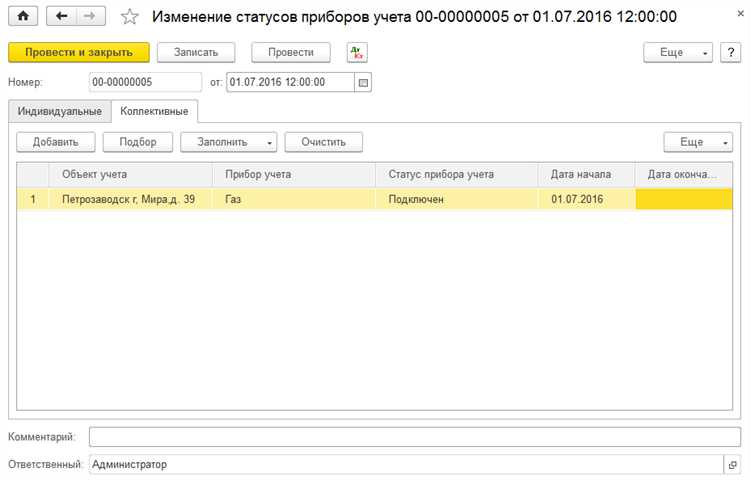Select the Коллективные tab
The width and height of the screenshot is (750, 480).
pos(154,111)
